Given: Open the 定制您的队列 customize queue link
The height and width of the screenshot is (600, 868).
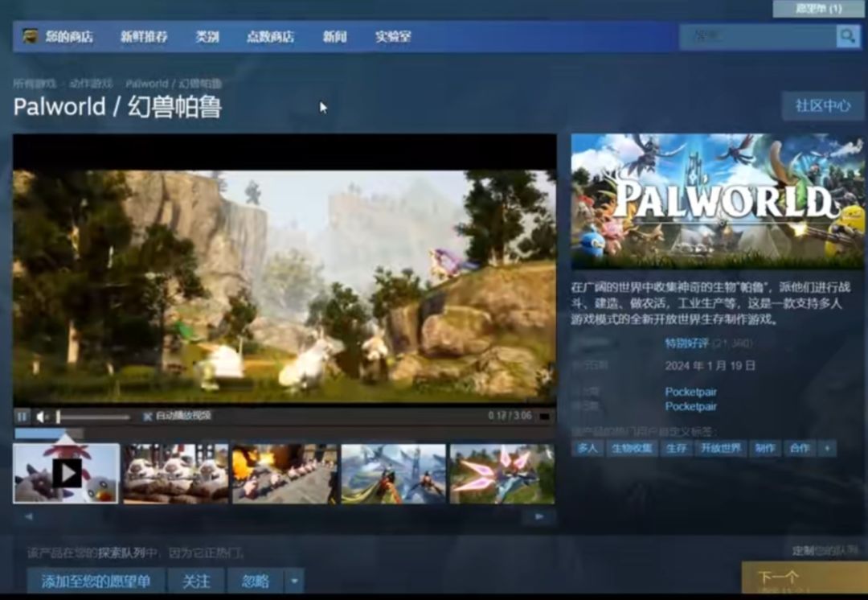Looking at the screenshot, I should point(825,551).
